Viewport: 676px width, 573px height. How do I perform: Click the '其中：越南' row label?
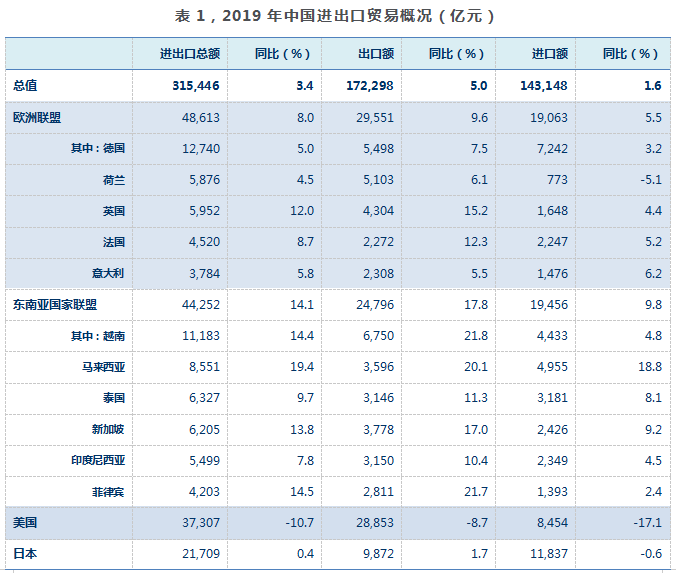coord(97,335)
